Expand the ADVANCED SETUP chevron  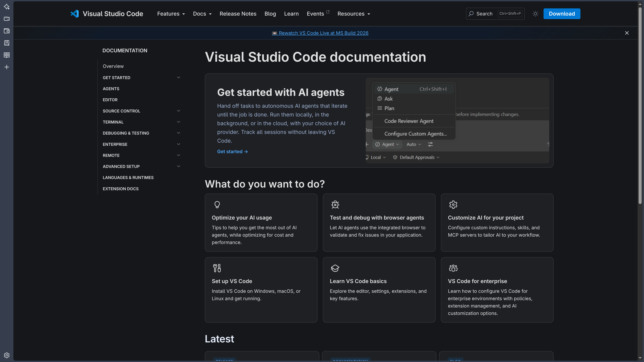pyautogui.click(x=178, y=166)
